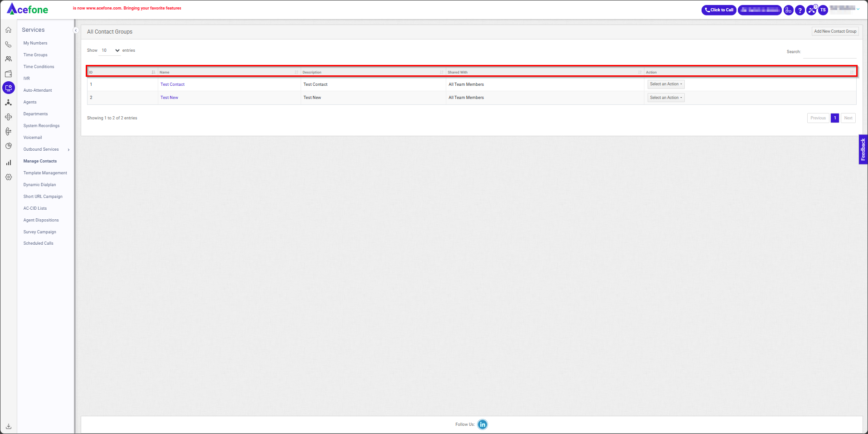Open Agent Dispositions menu item
Viewport: 868px width, 434px height.
coord(41,220)
